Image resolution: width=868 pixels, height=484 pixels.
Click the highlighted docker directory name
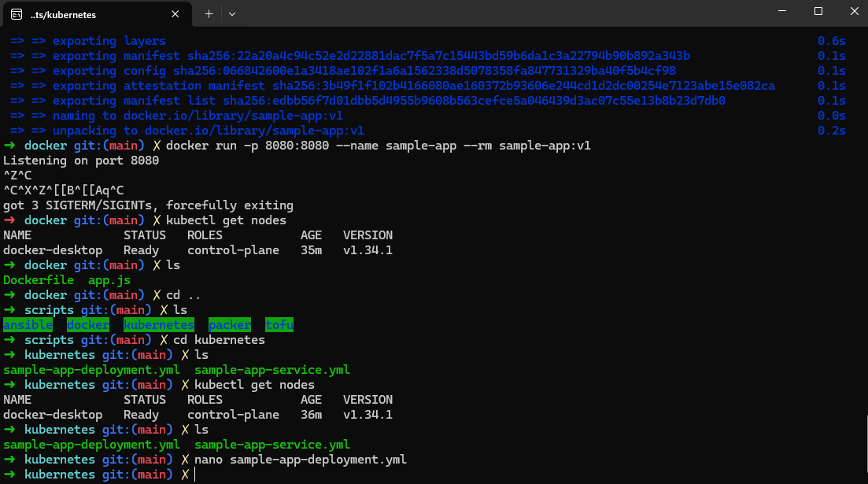pyautogui.click(x=88, y=324)
